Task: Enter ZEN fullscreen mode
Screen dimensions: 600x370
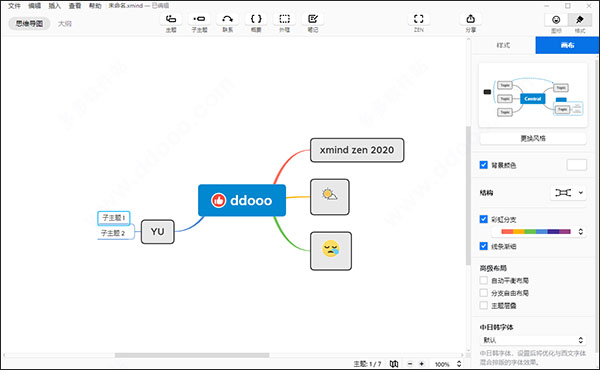Action: [419, 19]
